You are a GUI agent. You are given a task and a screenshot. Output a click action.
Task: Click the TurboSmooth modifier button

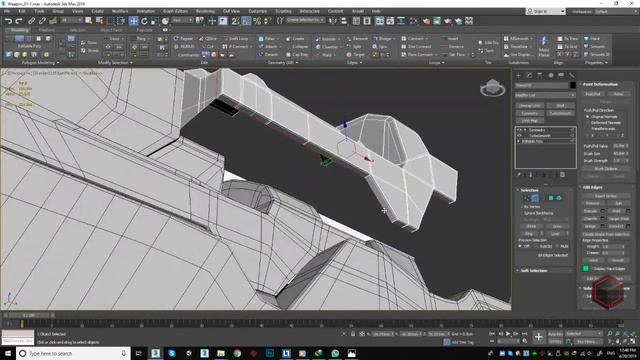(x=560, y=113)
